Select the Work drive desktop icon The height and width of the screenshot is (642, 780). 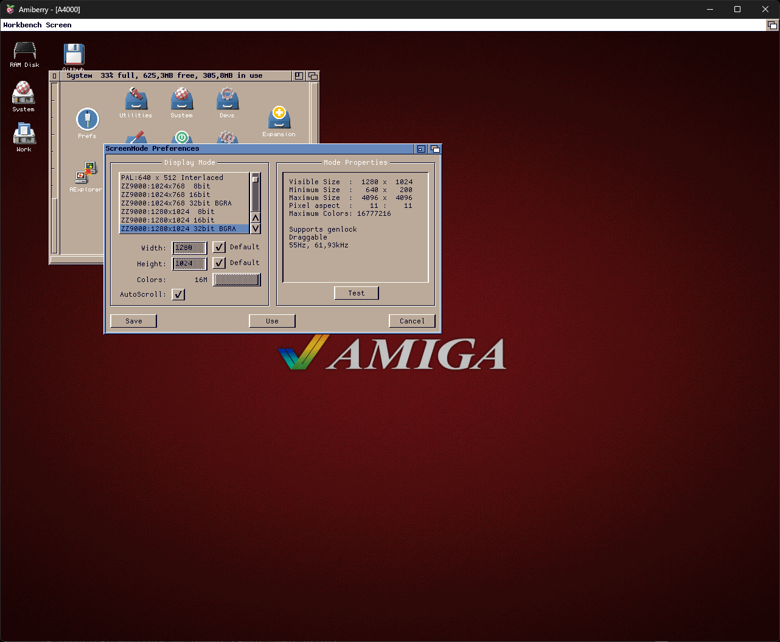point(23,137)
